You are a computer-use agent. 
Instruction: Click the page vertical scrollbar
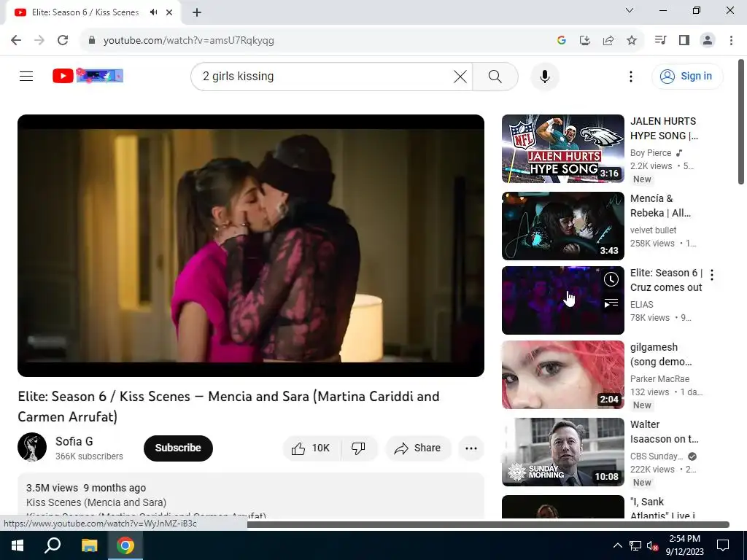pyautogui.click(x=741, y=122)
